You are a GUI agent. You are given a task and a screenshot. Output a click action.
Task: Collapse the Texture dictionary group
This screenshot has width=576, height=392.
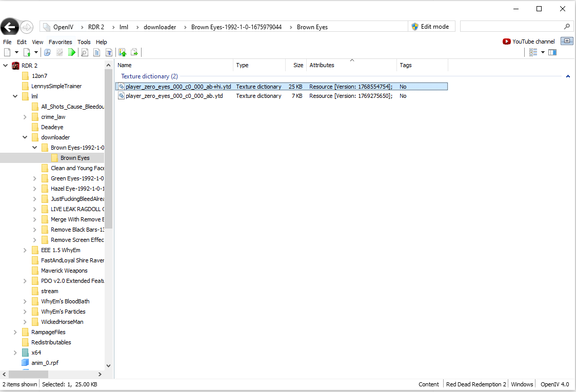568,76
